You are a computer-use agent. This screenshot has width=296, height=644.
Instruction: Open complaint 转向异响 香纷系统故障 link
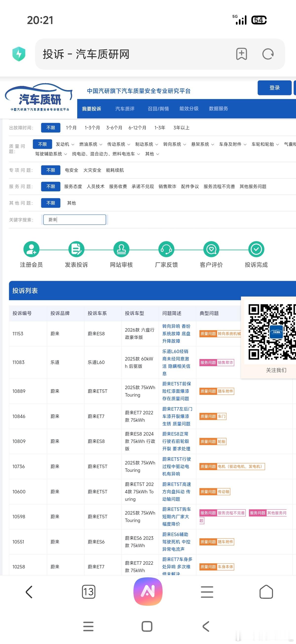176,334
